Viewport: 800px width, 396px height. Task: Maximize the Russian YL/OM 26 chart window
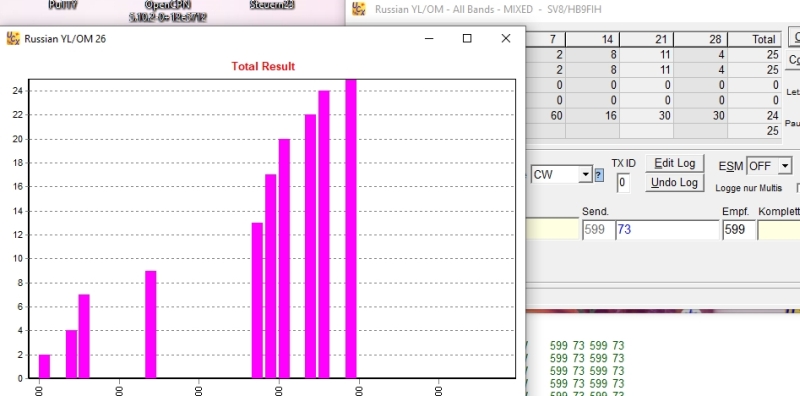467,38
